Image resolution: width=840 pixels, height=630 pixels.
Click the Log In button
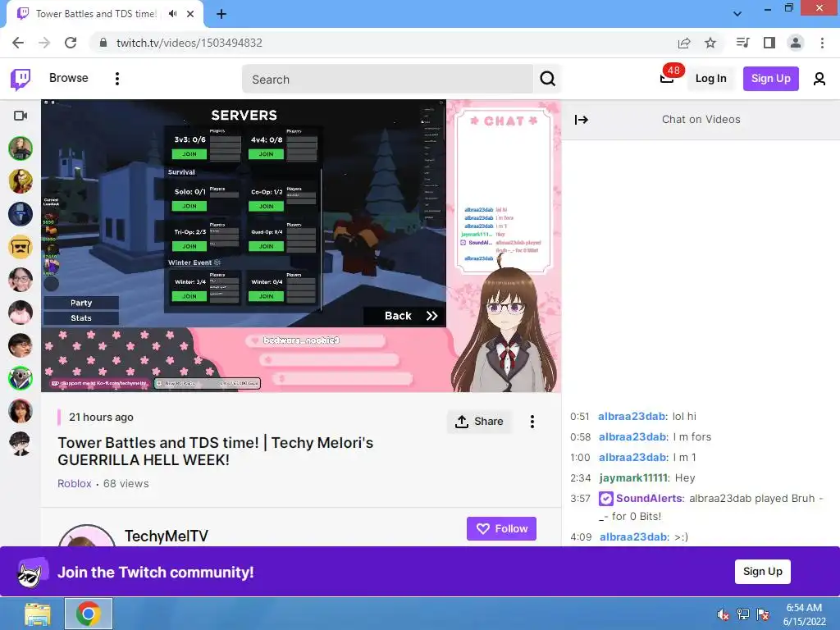point(710,79)
